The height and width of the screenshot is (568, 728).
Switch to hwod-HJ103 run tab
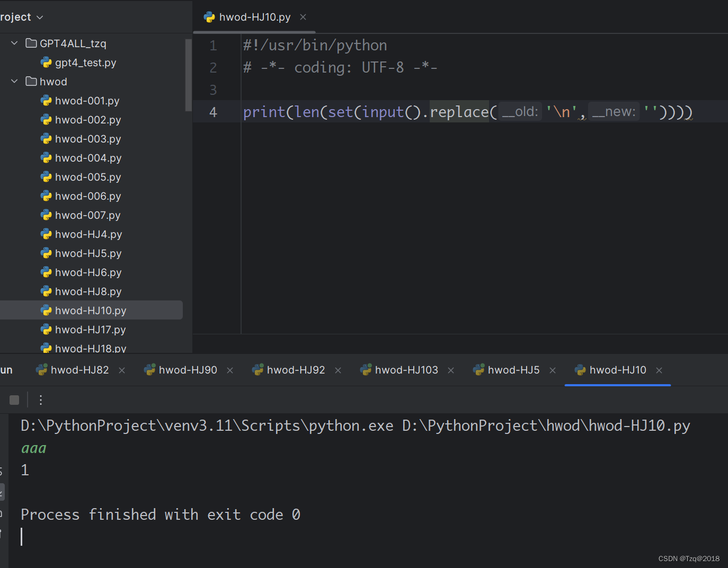[x=406, y=370]
